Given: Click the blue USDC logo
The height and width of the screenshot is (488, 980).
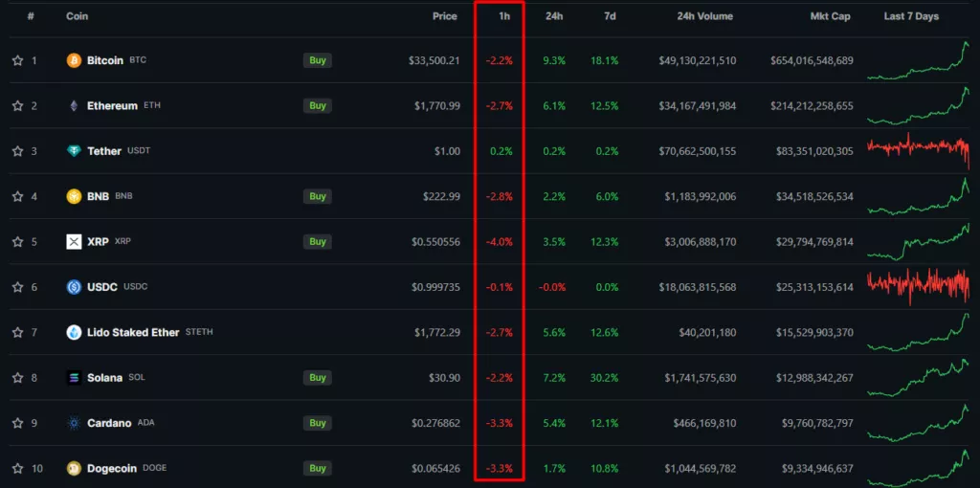Looking at the screenshot, I should 74,287.
